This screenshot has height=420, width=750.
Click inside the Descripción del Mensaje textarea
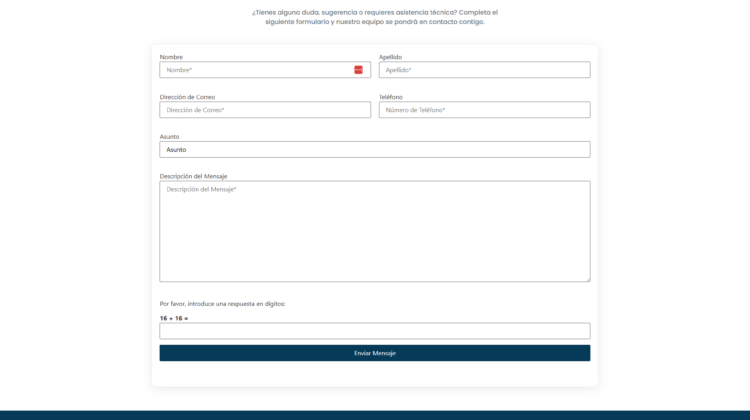coord(374,231)
